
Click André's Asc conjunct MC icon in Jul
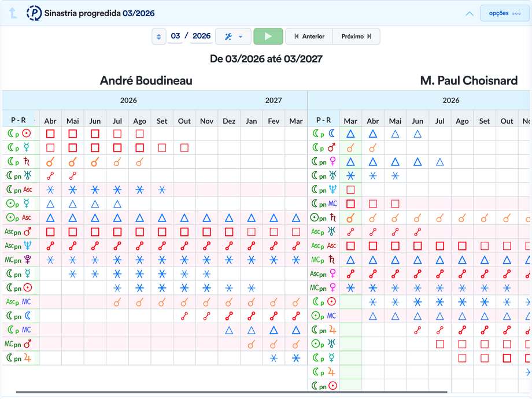point(117,302)
